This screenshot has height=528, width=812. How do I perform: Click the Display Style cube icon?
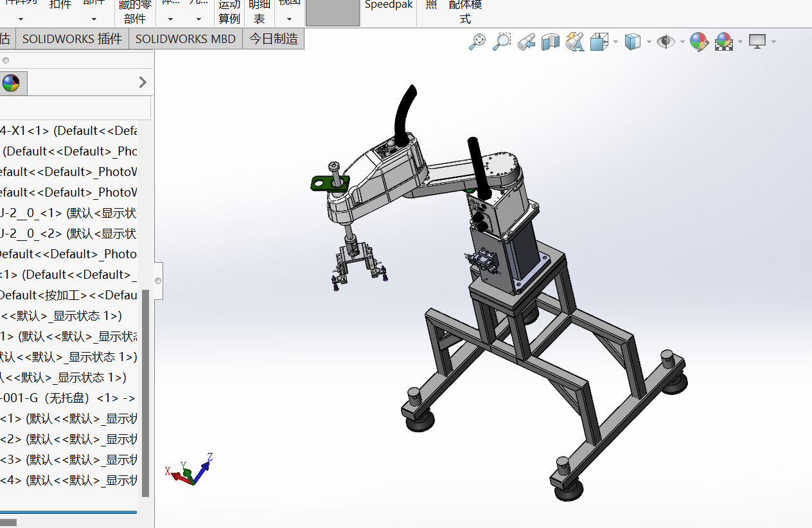pyautogui.click(x=633, y=42)
